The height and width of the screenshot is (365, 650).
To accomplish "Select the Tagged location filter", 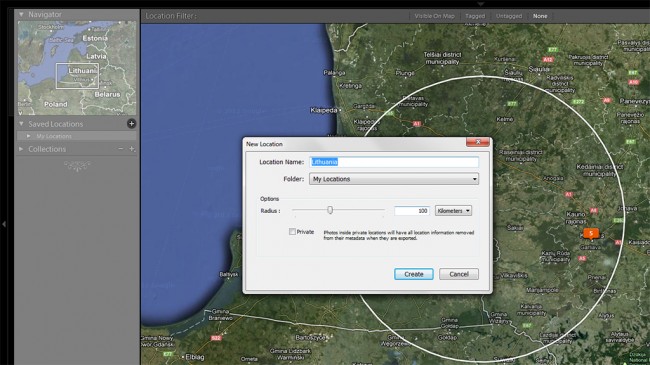I will pyautogui.click(x=475, y=16).
